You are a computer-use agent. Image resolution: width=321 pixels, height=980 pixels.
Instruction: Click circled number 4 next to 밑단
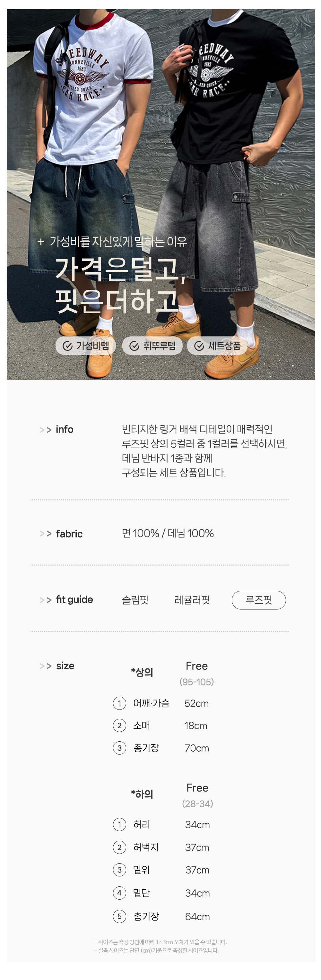[x=119, y=893]
